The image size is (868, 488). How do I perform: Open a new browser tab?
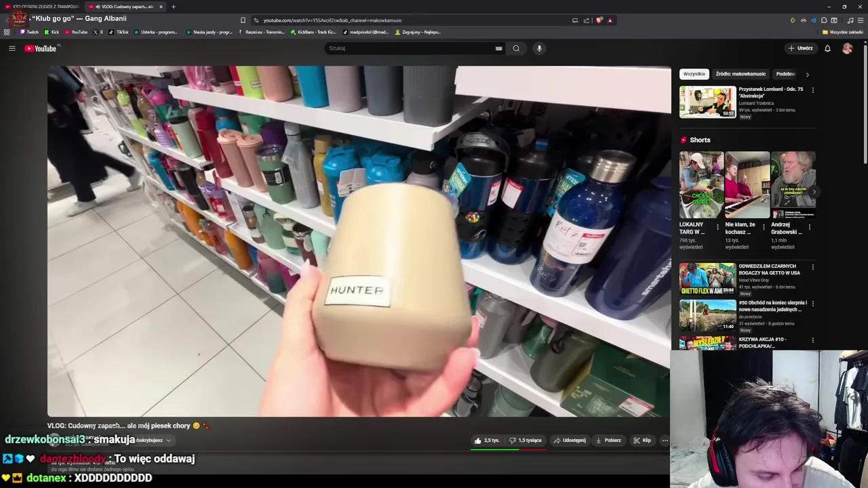click(173, 7)
